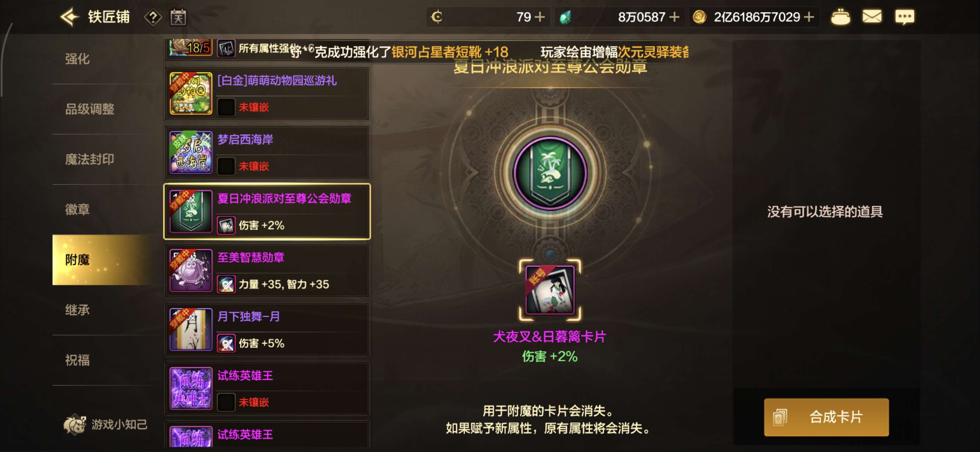This screenshot has width=980, height=452.
Task: Switch to the 强化 tab
Action: 77,59
